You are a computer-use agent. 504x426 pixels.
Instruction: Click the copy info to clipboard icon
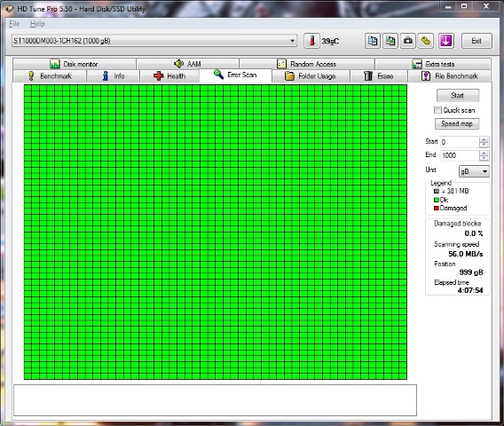[x=373, y=41]
